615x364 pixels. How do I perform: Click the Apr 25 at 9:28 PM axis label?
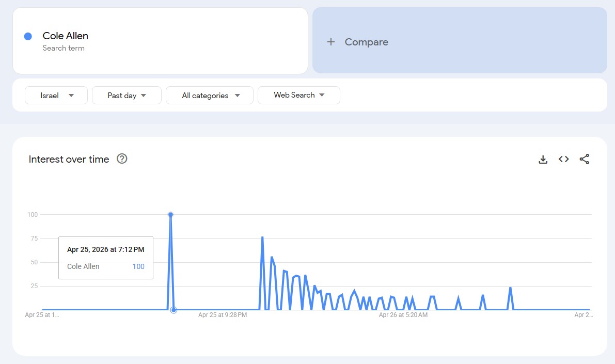[x=223, y=314]
